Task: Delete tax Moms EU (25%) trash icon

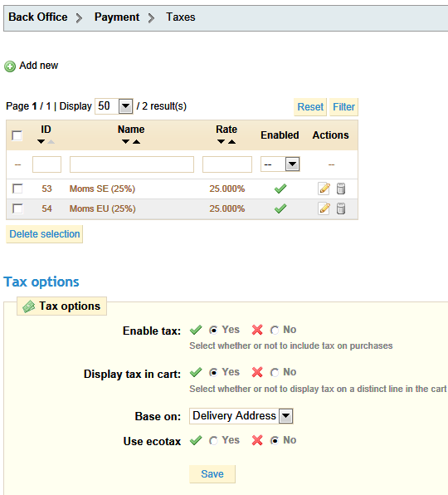Action: coord(341,208)
